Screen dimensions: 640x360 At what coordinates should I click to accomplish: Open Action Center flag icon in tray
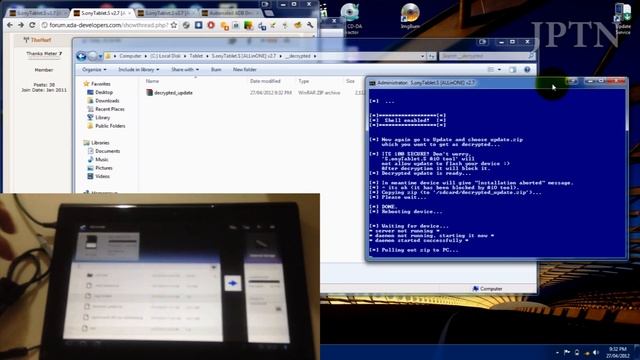(x=567, y=352)
